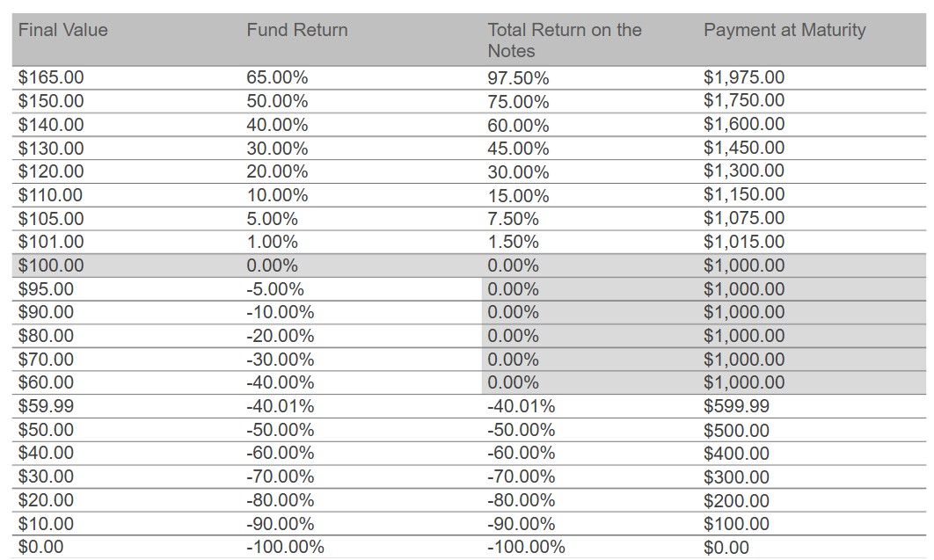Select the $500.00 payment cell
Screen dimensions: 934x560
click(x=736, y=430)
